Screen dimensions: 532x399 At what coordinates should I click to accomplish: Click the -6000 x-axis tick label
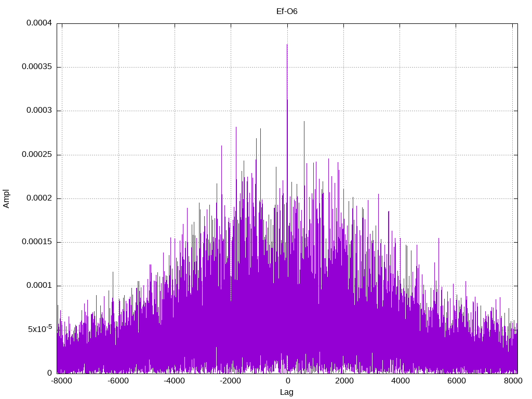click(x=118, y=381)
